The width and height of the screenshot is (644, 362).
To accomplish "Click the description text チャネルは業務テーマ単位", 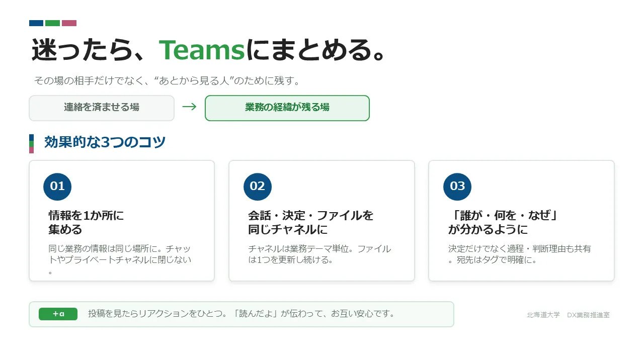I will [319, 254].
